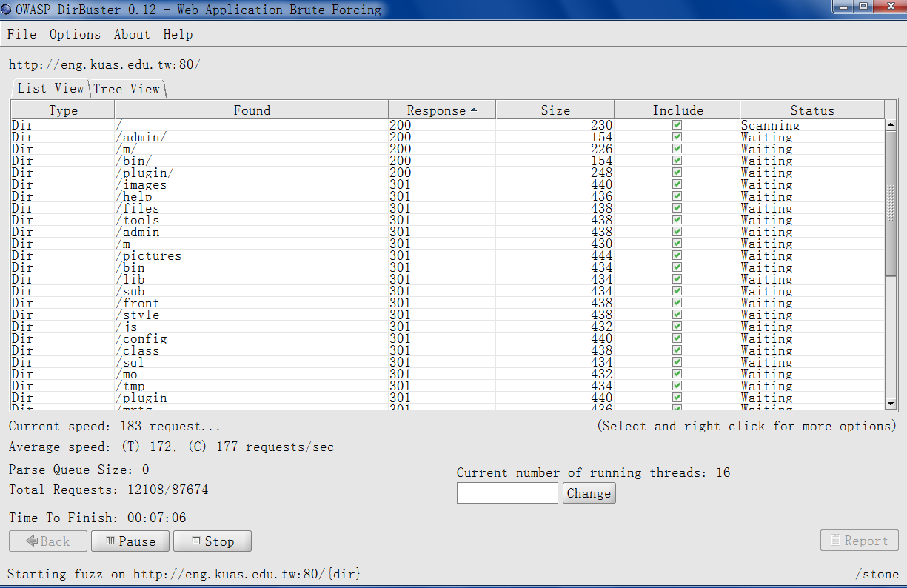Image resolution: width=907 pixels, height=588 pixels.
Task: Uncheck Include for the /files row
Action: pyautogui.click(x=677, y=208)
